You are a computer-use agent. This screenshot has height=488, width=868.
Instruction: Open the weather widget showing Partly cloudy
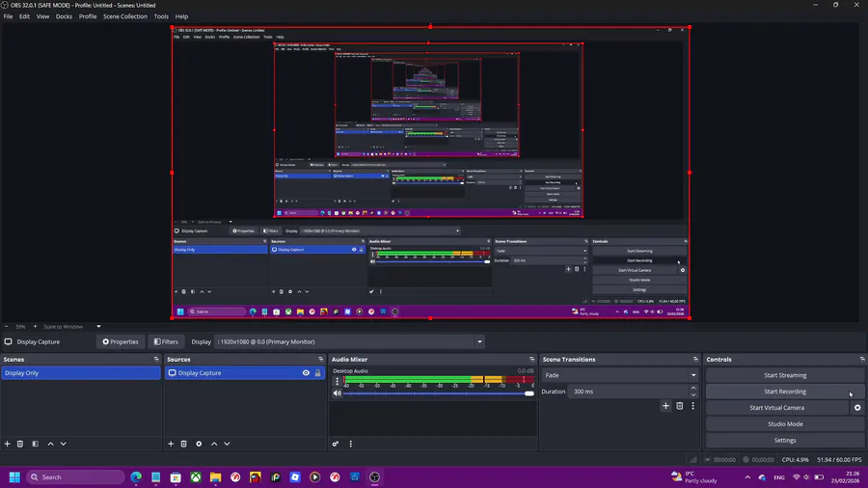694,477
